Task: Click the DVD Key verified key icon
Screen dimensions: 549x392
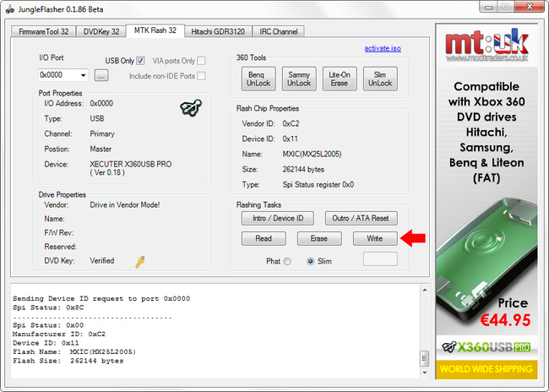Action: point(140,262)
